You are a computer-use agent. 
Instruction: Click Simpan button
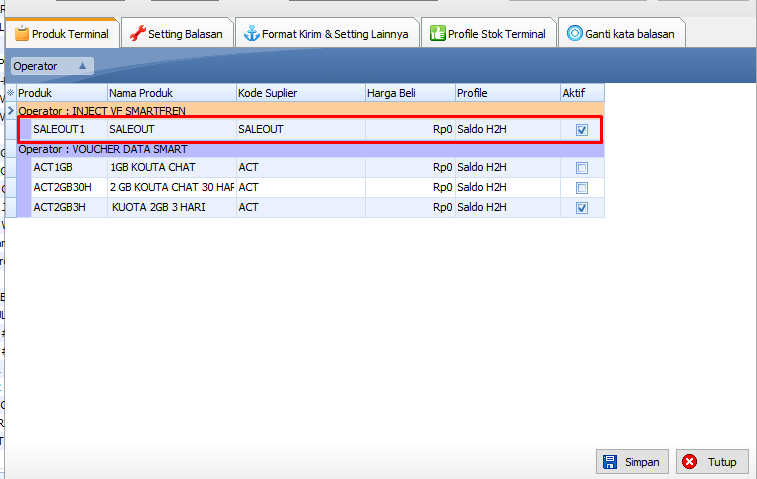(632, 462)
